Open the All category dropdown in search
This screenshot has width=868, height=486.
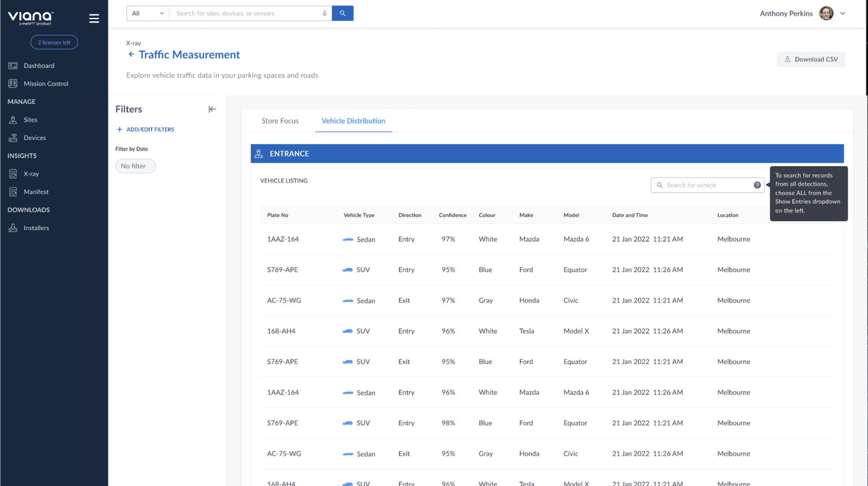click(x=148, y=13)
